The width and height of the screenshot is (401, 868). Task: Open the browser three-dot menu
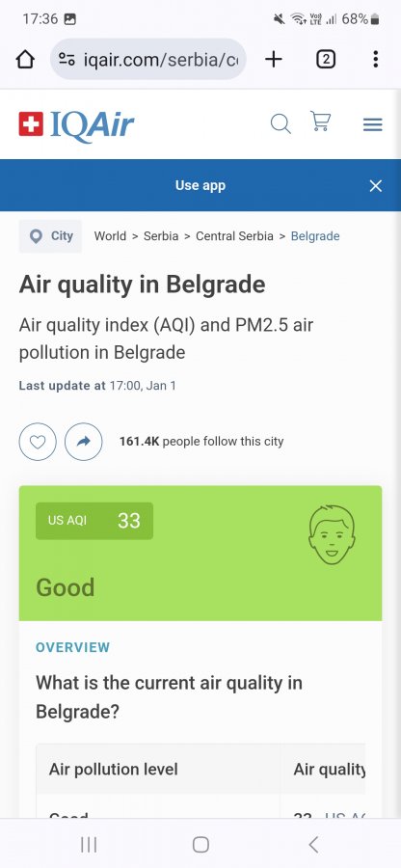pyautogui.click(x=376, y=59)
